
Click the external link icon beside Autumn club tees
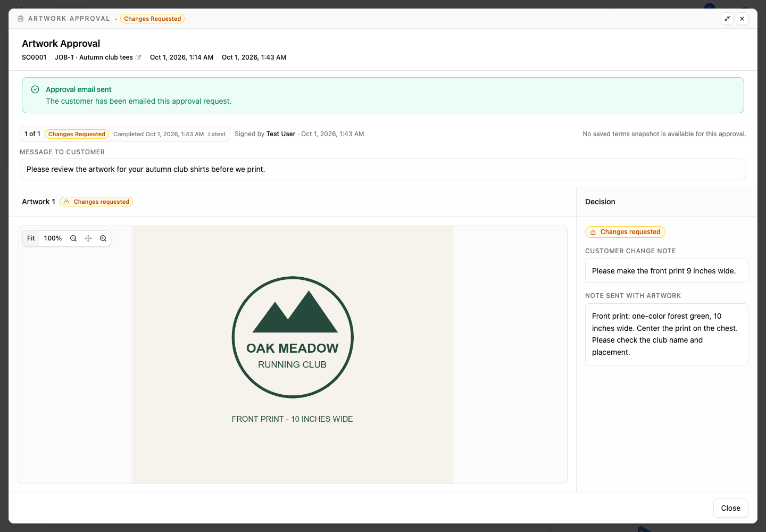click(138, 57)
